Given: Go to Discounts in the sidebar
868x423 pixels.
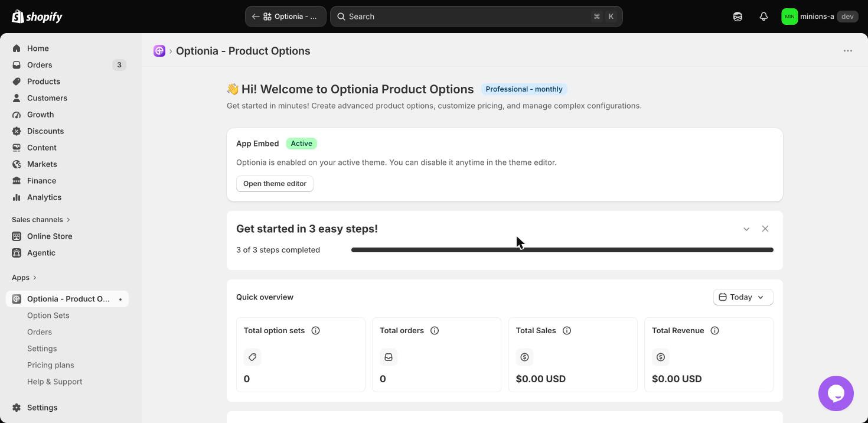Looking at the screenshot, I should pyautogui.click(x=67, y=131).
